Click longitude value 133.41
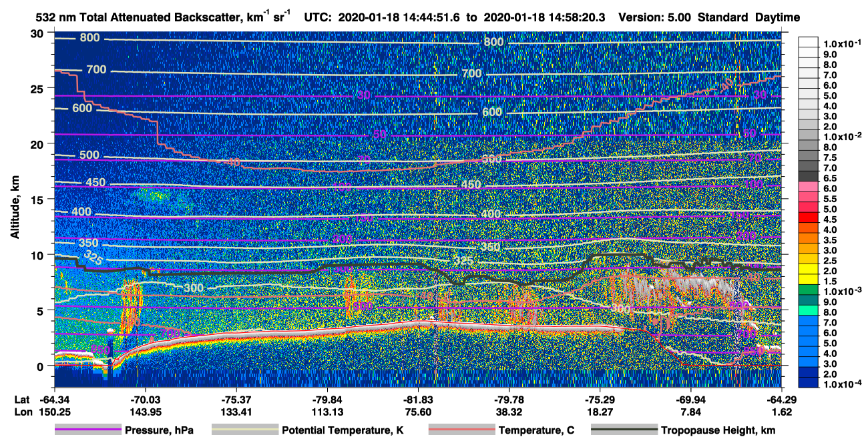Screen dimensions: 868x445 click(x=236, y=411)
